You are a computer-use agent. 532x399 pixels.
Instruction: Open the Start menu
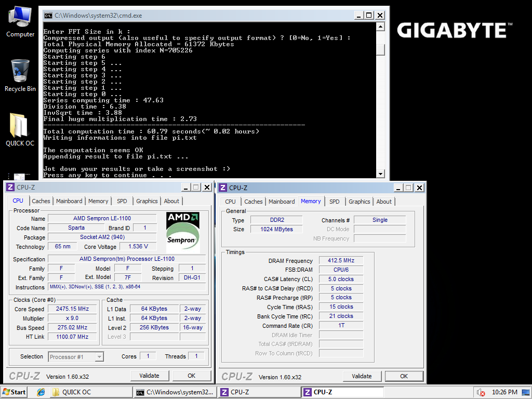point(14,392)
